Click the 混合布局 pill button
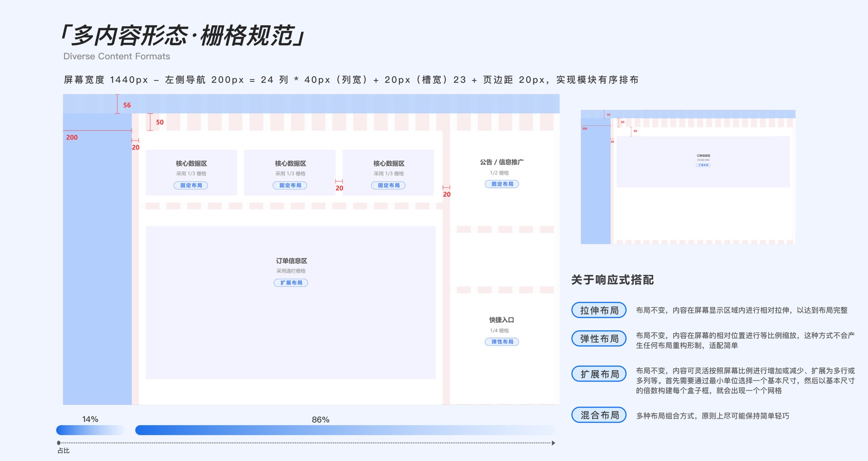Image resolution: width=868 pixels, height=461 pixels. (599, 415)
